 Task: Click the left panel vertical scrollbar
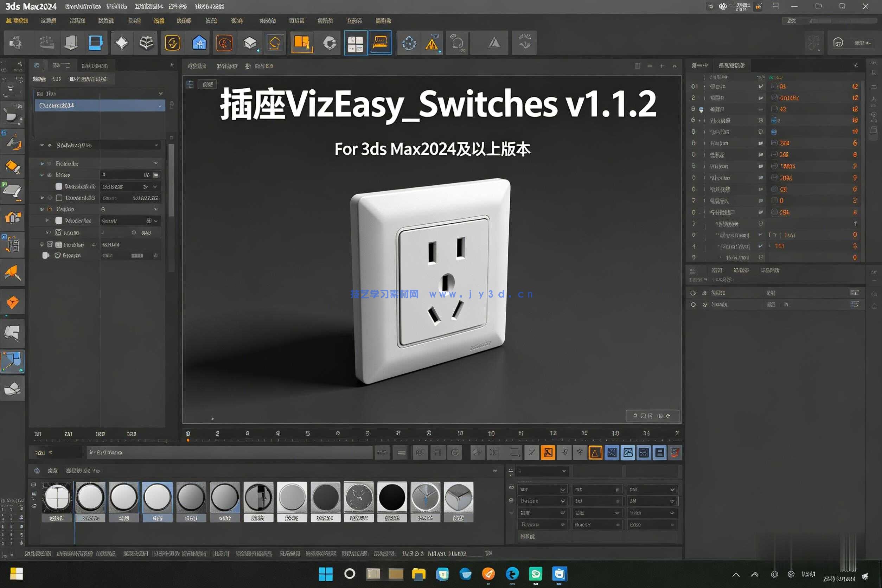tap(171, 180)
